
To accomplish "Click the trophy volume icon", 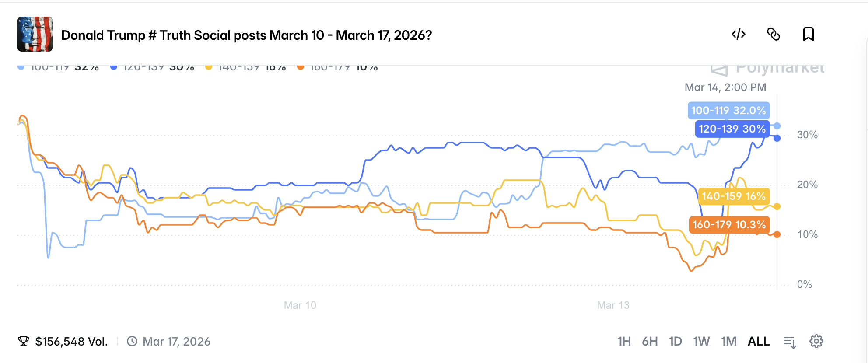I will point(24,341).
